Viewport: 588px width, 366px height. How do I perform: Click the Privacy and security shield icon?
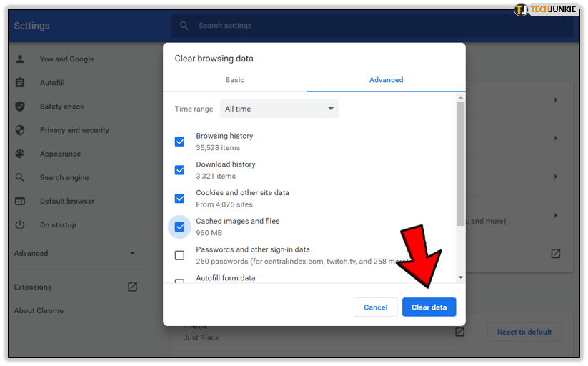pyautogui.click(x=20, y=130)
